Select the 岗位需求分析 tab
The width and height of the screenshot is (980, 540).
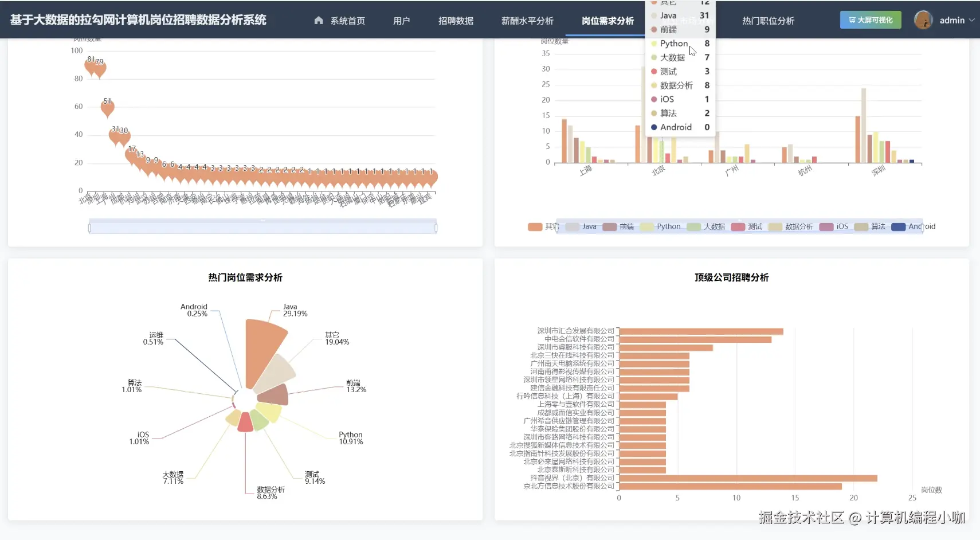607,21
